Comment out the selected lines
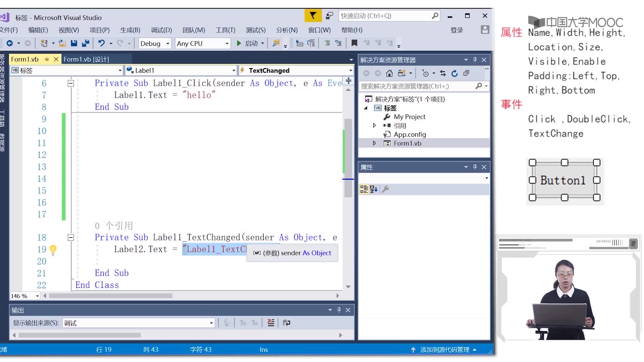644x362 pixels. (x=327, y=43)
